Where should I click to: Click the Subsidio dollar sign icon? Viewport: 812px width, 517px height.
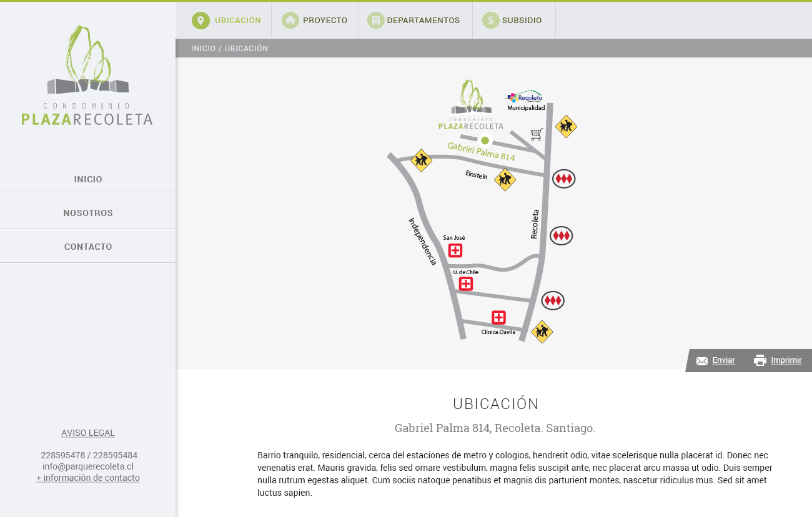(x=491, y=21)
